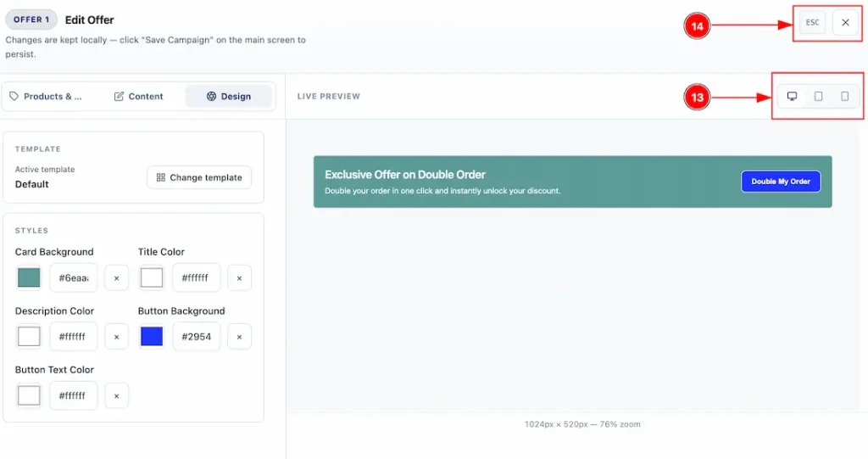The image size is (868, 459).
Task: Open the Products & ... tab
Action: coord(46,97)
